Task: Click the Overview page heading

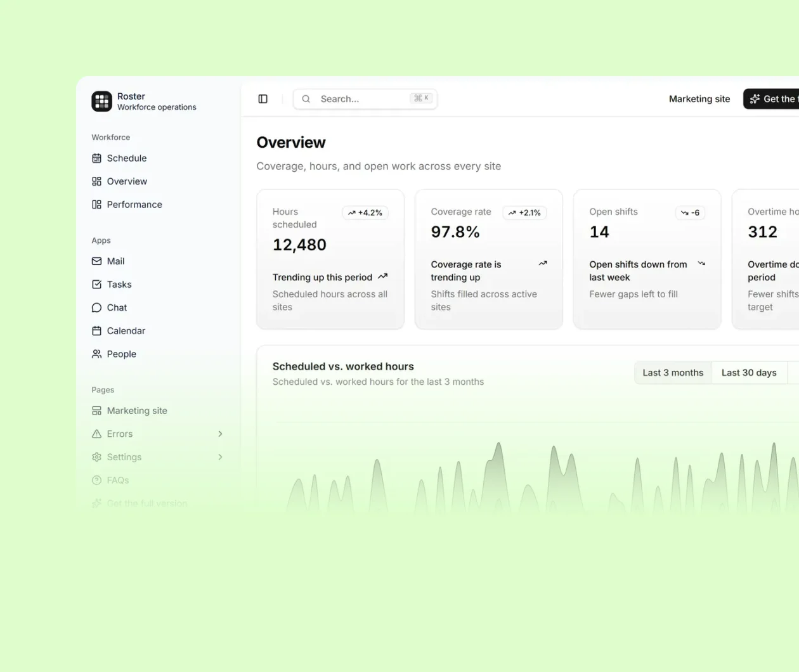Action: [291, 143]
